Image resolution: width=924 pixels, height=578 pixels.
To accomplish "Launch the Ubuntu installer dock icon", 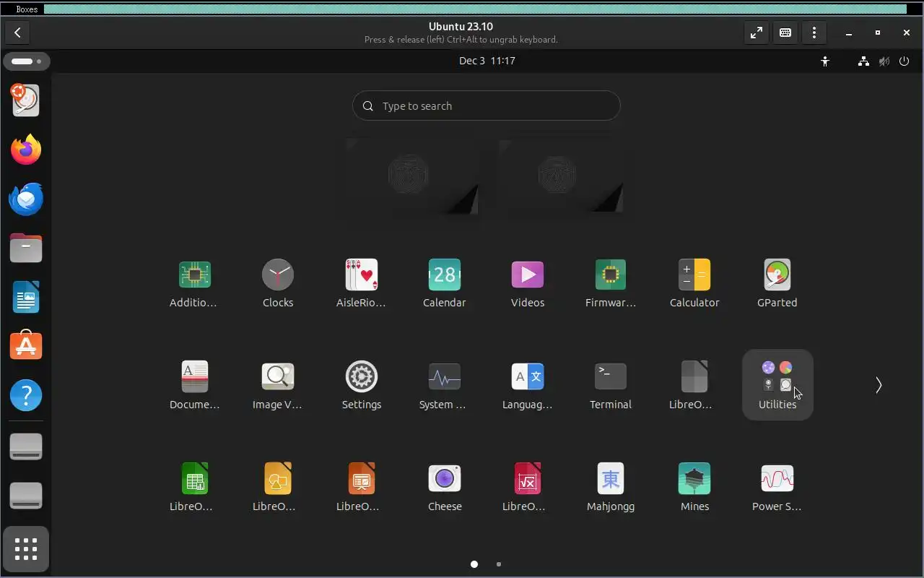I will pos(26,100).
